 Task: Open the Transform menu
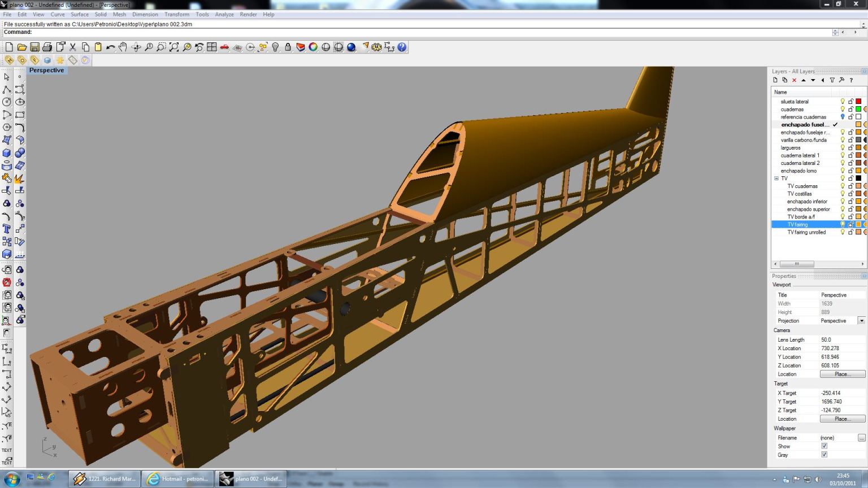coord(177,15)
